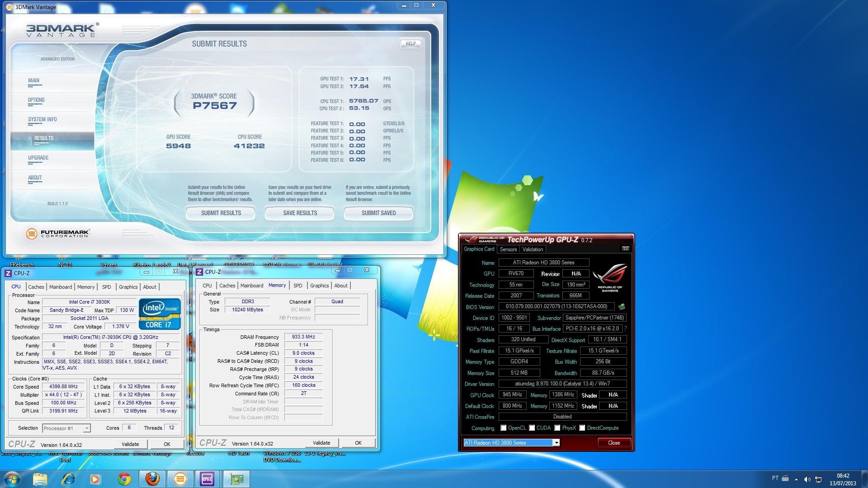Image resolution: width=868 pixels, height=488 pixels.
Task: Launch Google Chrome from the taskbar
Action: click(x=124, y=479)
